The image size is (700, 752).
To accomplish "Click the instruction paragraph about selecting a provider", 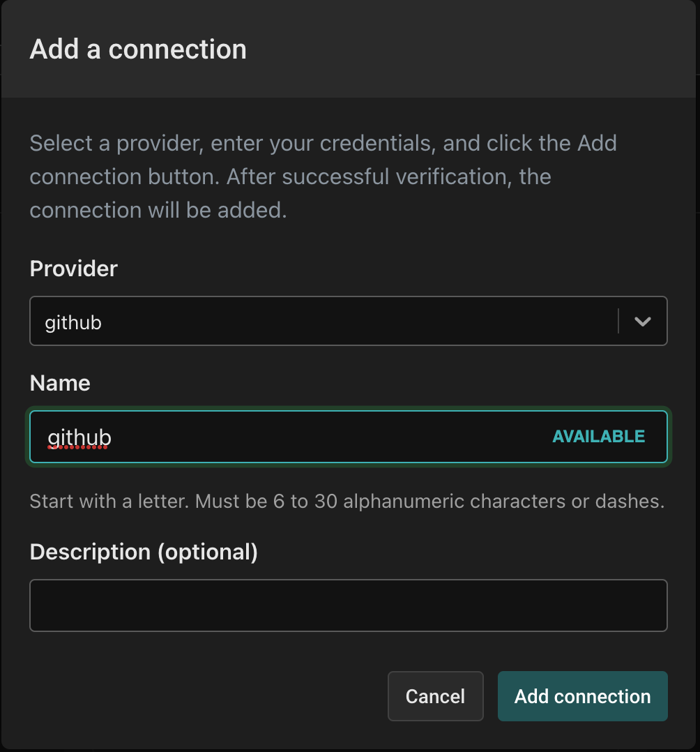I will 323,176.
